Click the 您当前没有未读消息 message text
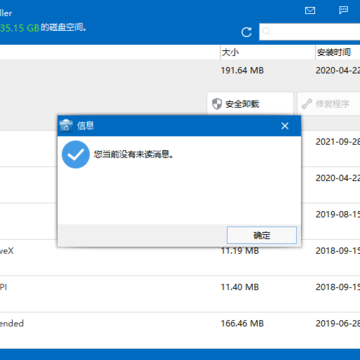Screen dimensions: 360x360 (134, 154)
